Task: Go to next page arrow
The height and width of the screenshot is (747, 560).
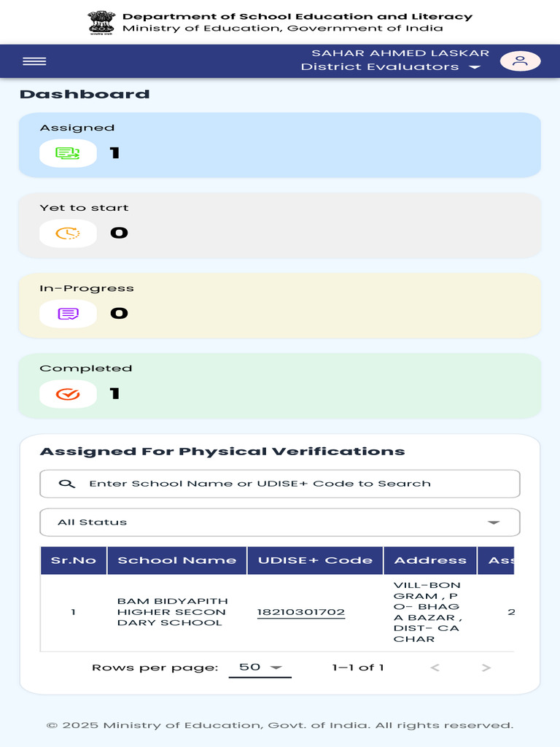Action: [486, 667]
